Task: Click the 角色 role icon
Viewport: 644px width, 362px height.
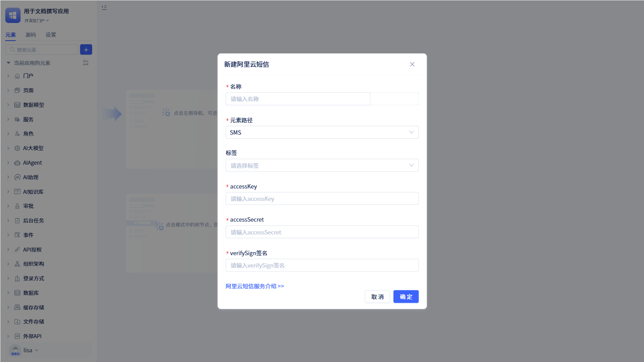Action: point(17,134)
